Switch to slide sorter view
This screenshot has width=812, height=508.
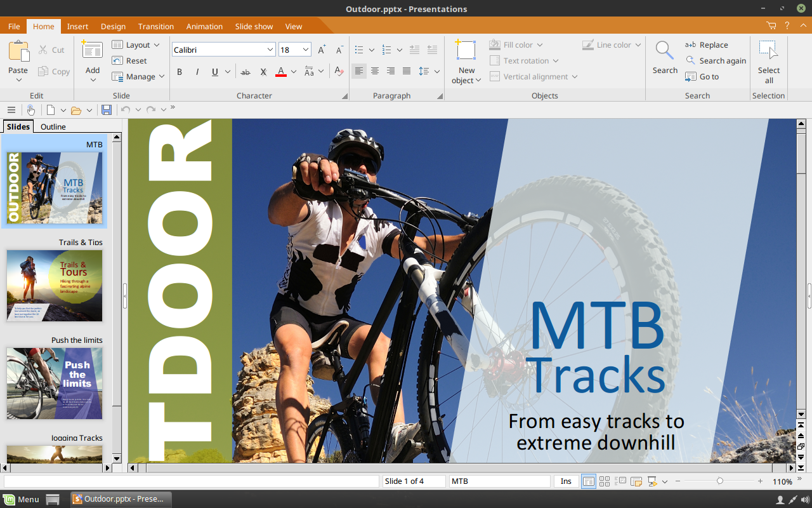605,481
